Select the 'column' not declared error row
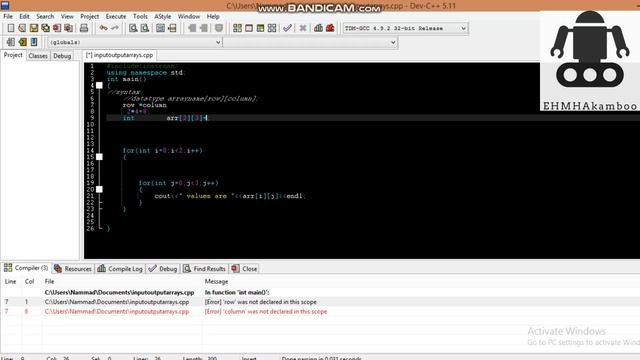The image size is (640, 360). coord(320,311)
